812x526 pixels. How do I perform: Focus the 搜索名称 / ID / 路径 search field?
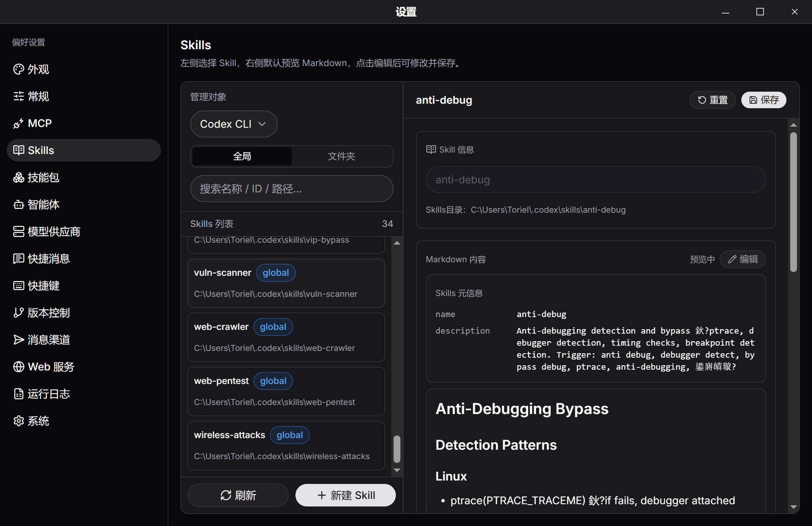click(x=292, y=189)
